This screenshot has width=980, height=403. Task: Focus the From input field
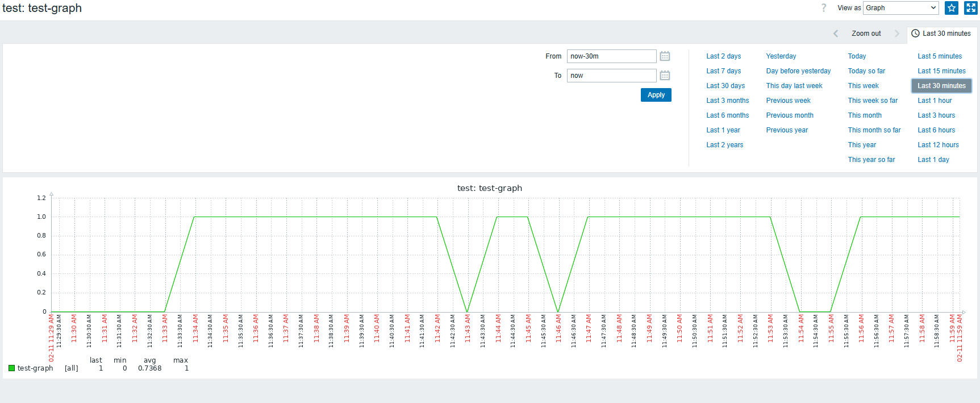click(x=611, y=56)
